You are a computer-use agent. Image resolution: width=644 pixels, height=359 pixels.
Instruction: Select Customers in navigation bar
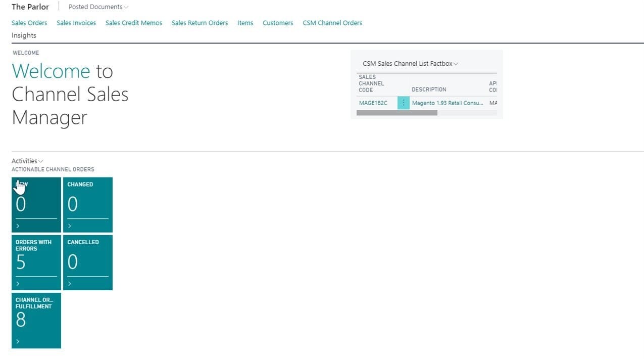[x=278, y=23]
